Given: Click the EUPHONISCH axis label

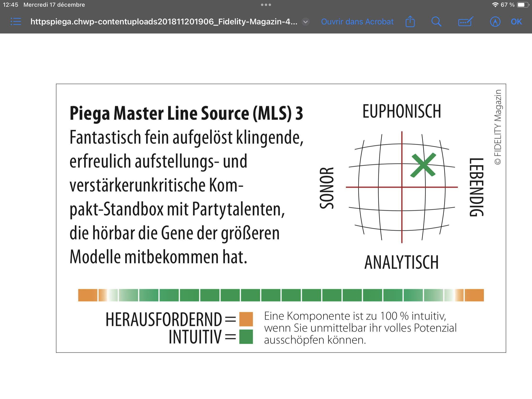Looking at the screenshot, I should 402,111.
